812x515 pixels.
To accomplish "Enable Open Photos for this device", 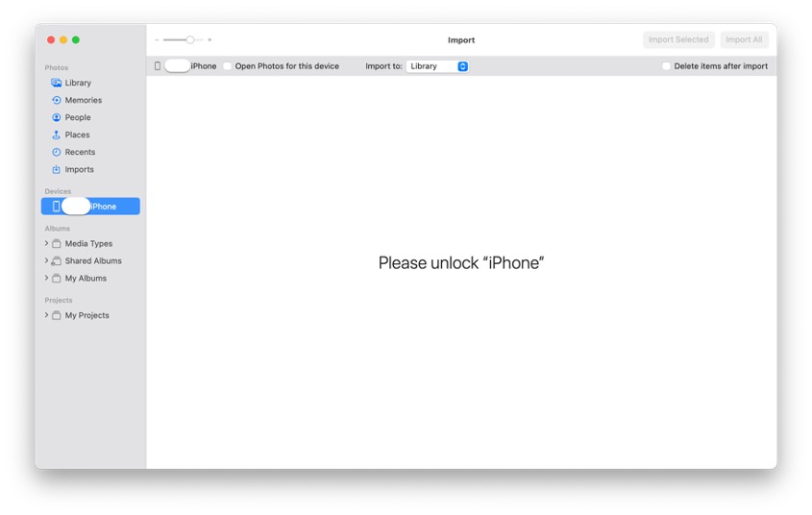I will pos(228,66).
